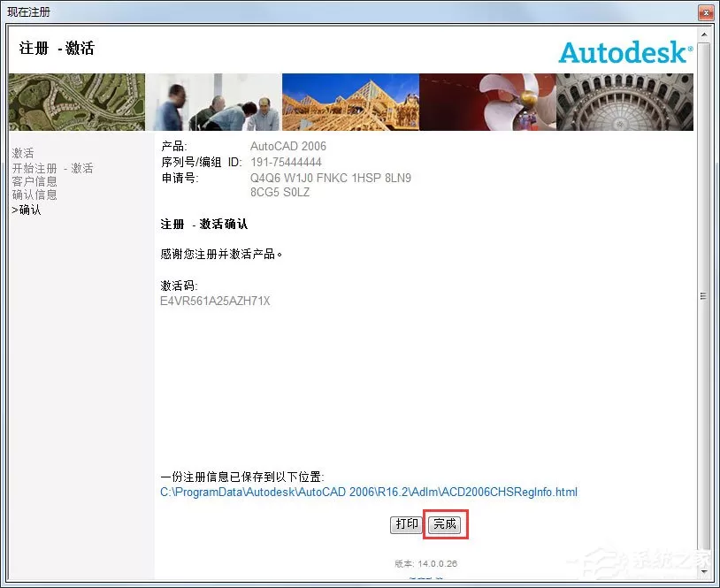This screenshot has height=588, width=720.
Task: Click the dome architecture banner image
Action: coord(624,102)
